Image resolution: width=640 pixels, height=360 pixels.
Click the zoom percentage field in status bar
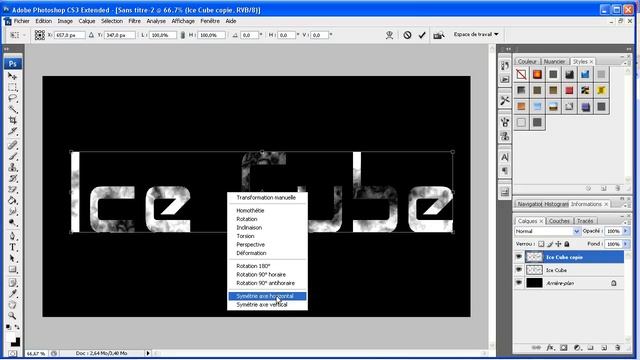tap(36, 353)
